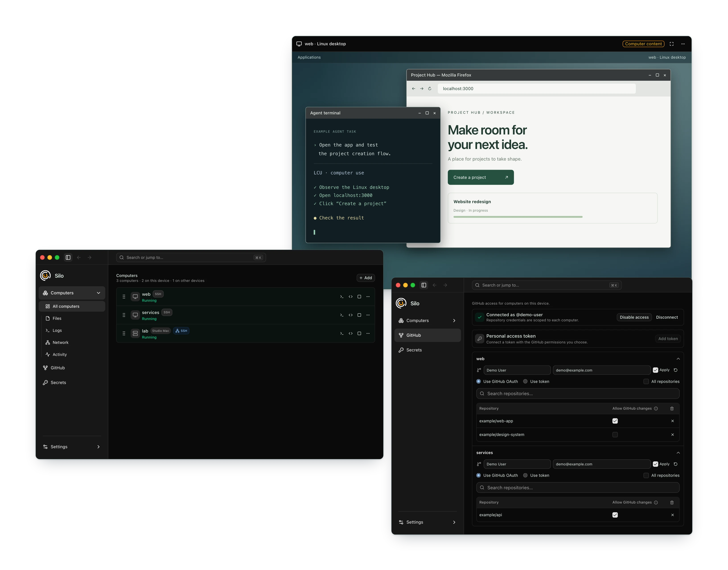Enter fullscreen for Linux desktop viewer
Image resolution: width=728 pixels, height=570 pixels.
click(x=672, y=44)
